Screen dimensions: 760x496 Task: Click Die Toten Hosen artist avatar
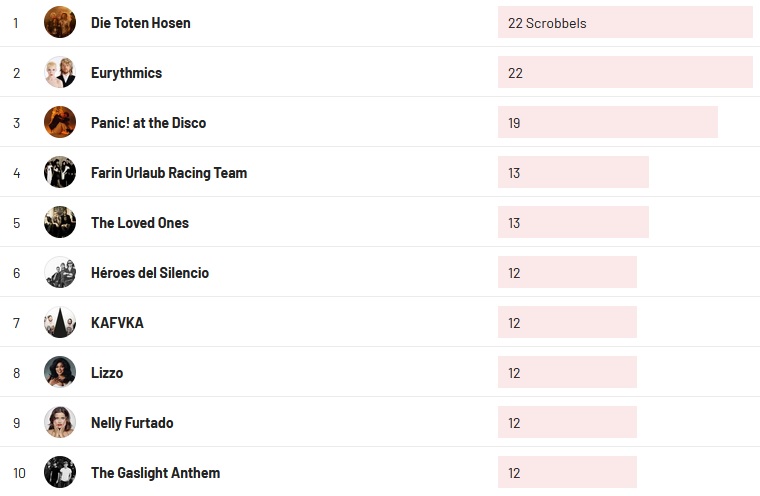click(60, 22)
